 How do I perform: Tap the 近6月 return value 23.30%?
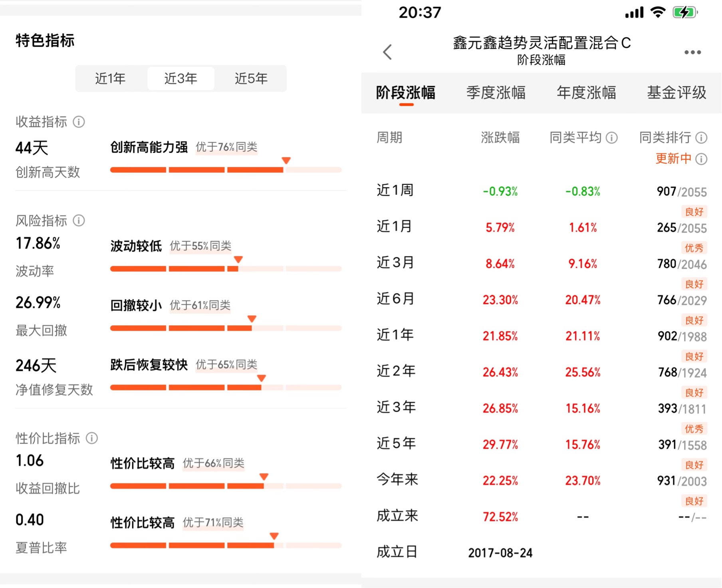(x=500, y=300)
